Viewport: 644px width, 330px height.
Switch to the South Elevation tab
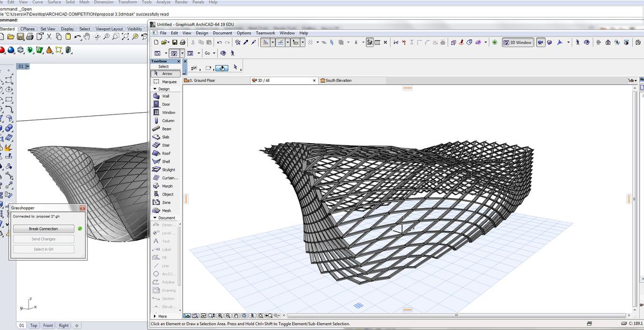pos(338,80)
